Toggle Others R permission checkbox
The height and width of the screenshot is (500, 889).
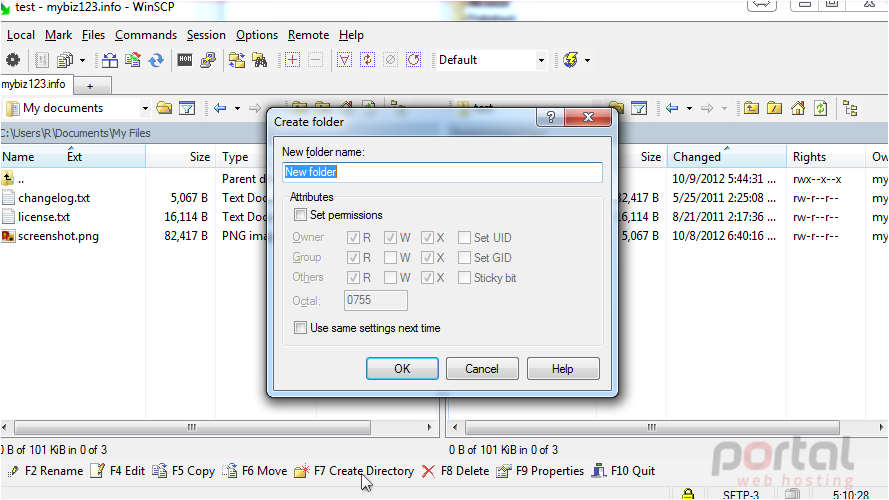[x=353, y=278]
